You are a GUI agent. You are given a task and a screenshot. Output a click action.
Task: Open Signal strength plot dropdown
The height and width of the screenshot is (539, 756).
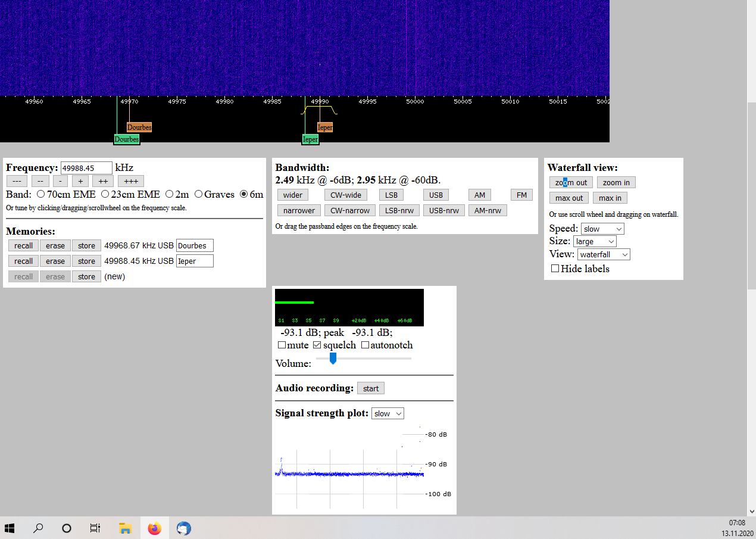[388, 413]
